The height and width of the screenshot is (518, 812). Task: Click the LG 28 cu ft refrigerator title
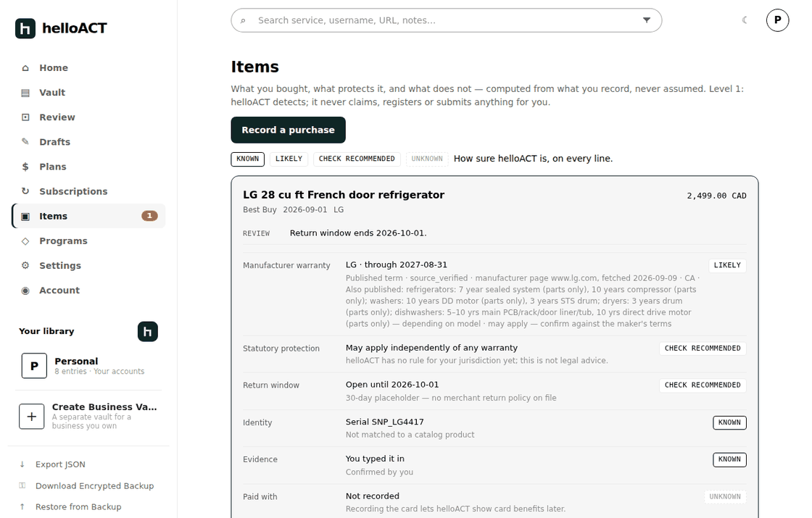[344, 195]
